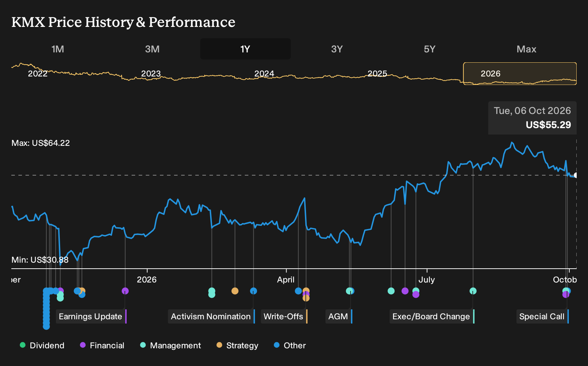Viewport: 588px width, 366px height.
Task: Choose the 5Y range tab
Action: coord(430,49)
